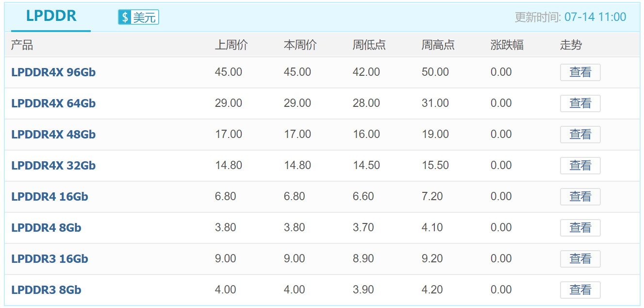Open LPDDR3 16Gb product link
Image resolution: width=644 pixels, height=308 pixels.
tap(50, 259)
